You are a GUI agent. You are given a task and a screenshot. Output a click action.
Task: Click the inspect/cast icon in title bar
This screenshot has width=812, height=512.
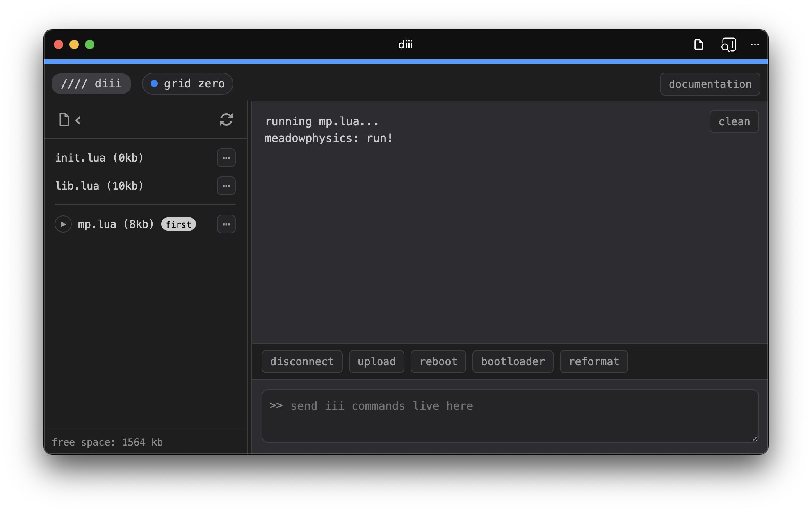point(728,44)
